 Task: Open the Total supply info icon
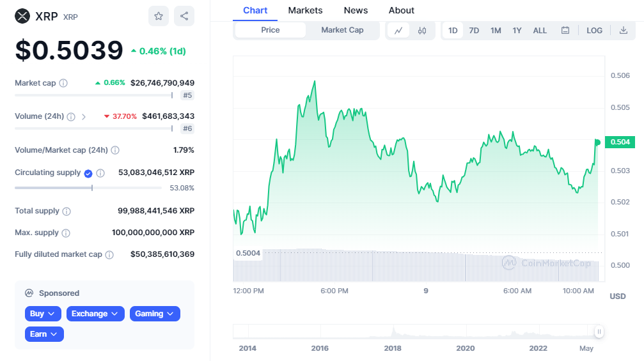(67, 211)
